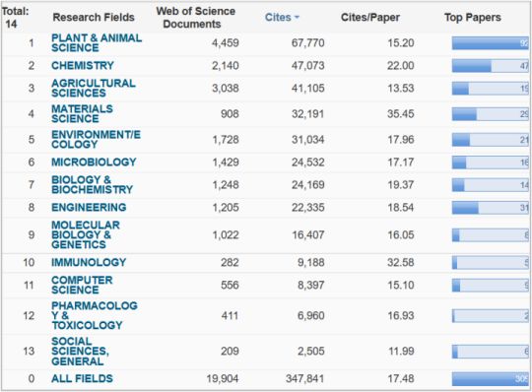The width and height of the screenshot is (532, 392).
Task: Select the 6,960 cites value
Action: (x=310, y=316)
